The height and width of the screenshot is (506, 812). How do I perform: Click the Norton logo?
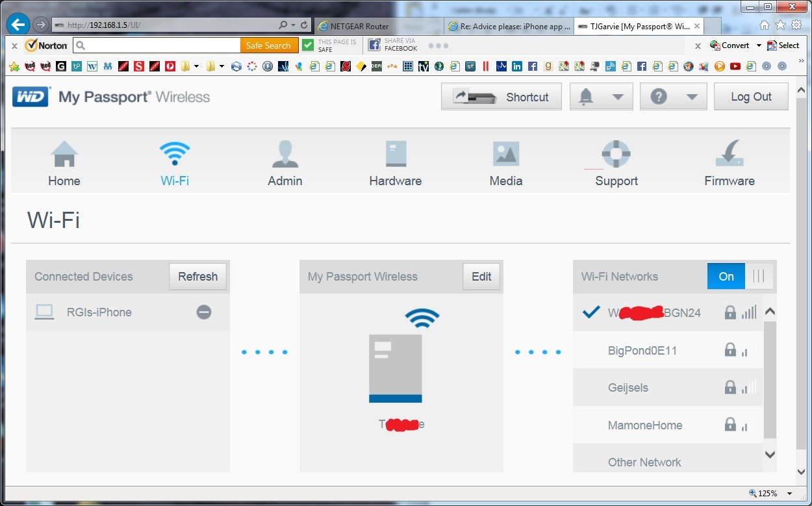[45, 45]
